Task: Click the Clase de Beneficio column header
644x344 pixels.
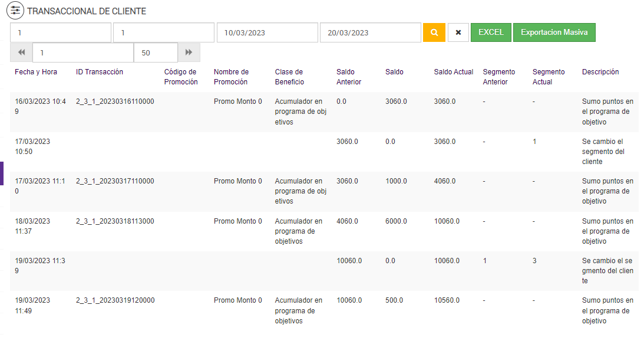Action: [x=289, y=77]
